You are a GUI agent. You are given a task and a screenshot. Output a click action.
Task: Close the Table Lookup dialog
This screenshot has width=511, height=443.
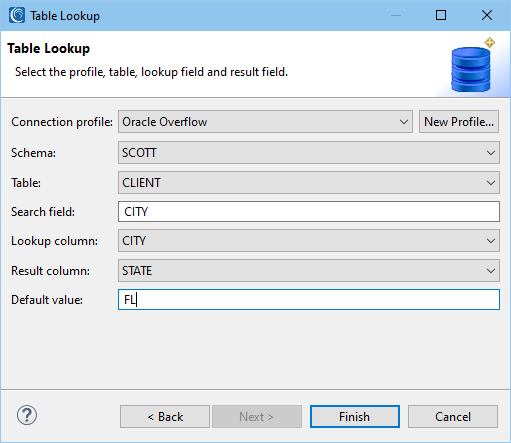point(487,15)
